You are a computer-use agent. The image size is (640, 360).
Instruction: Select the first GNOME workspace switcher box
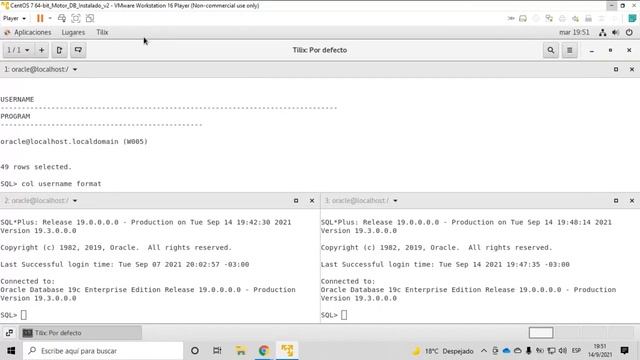(541, 333)
